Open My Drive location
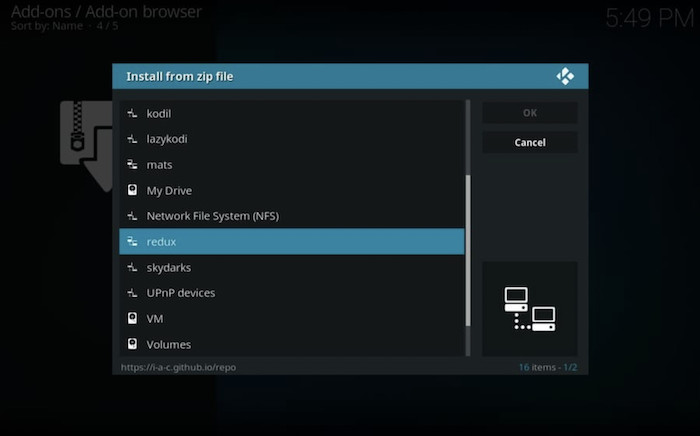This screenshot has width=700, height=436. coord(292,190)
